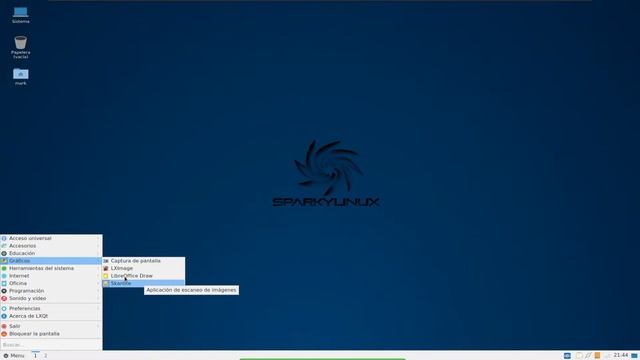
Task: Launch LibreOffice Draw
Action: pos(144,276)
